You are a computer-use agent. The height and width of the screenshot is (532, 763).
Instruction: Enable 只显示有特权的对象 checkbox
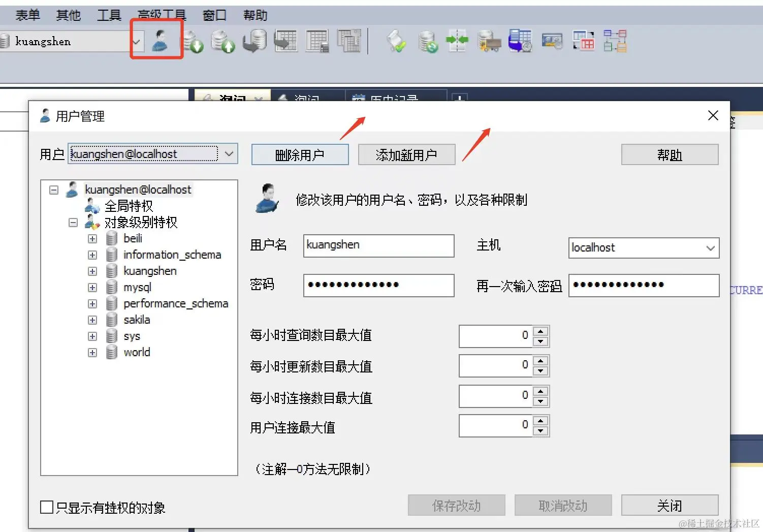(46, 507)
